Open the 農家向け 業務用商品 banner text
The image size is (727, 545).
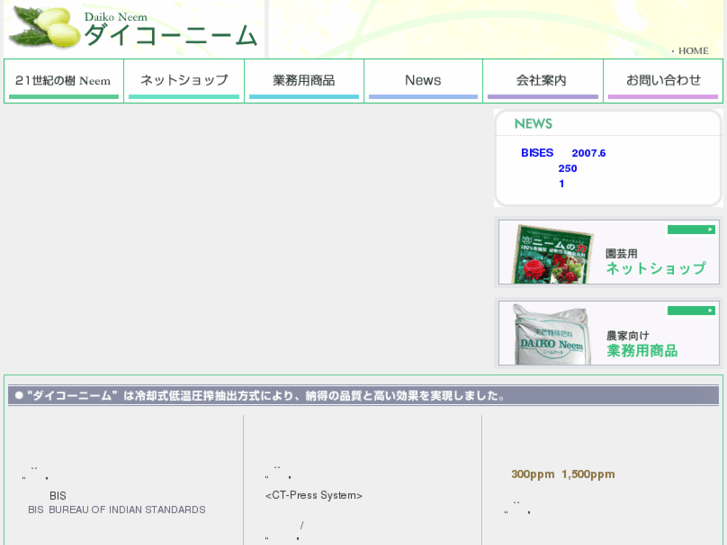(x=642, y=344)
